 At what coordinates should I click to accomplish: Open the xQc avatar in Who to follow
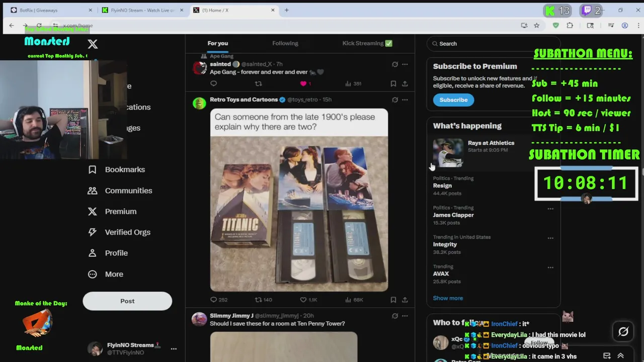(x=441, y=342)
